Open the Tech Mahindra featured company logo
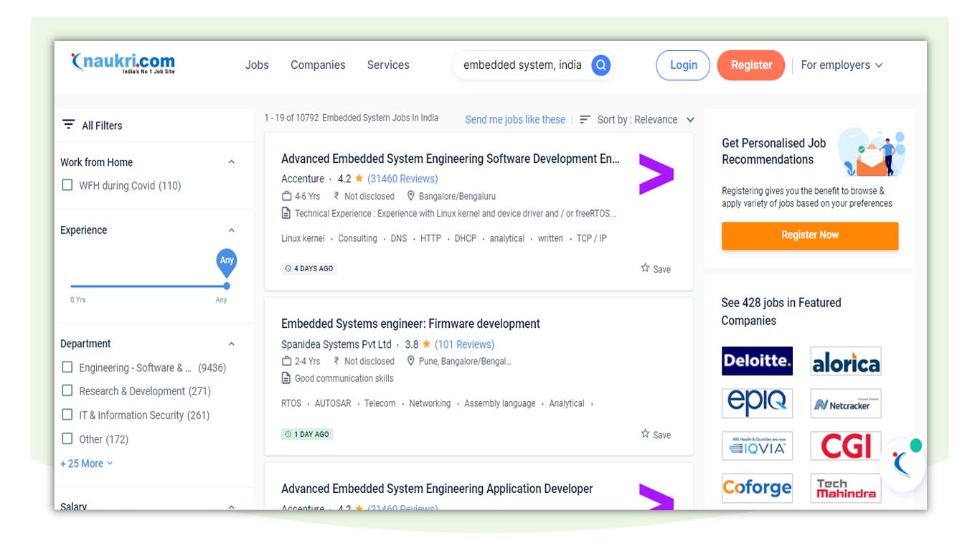 point(846,488)
